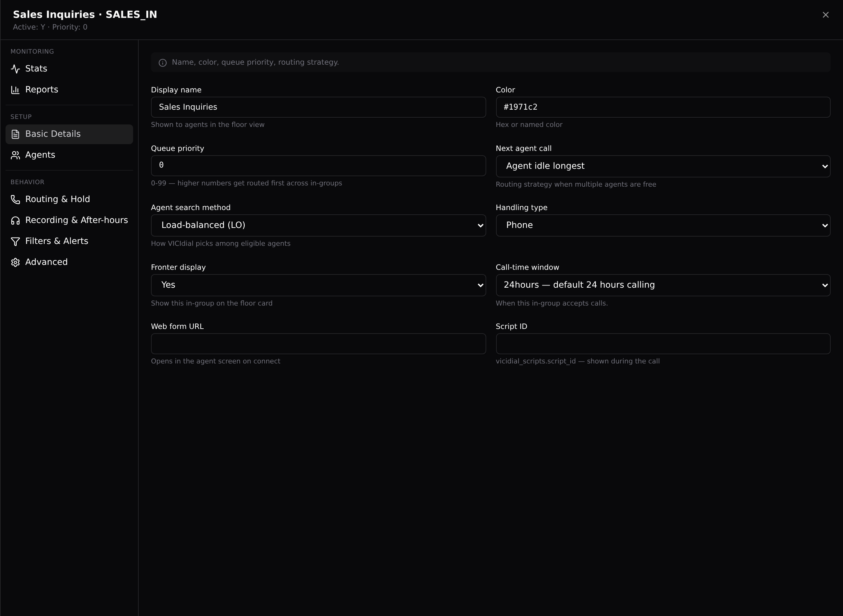This screenshot has height=616, width=843.
Task: Click the Script ID input field
Action: pos(663,344)
